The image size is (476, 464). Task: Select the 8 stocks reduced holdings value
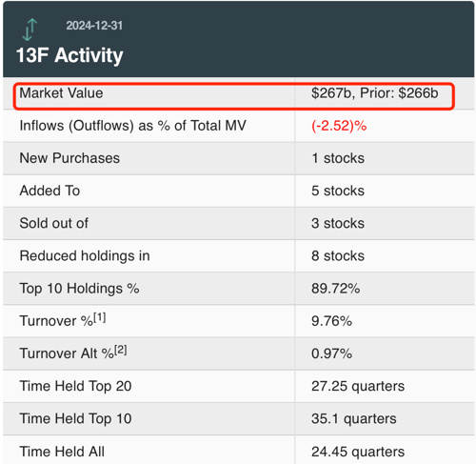[x=338, y=255]
